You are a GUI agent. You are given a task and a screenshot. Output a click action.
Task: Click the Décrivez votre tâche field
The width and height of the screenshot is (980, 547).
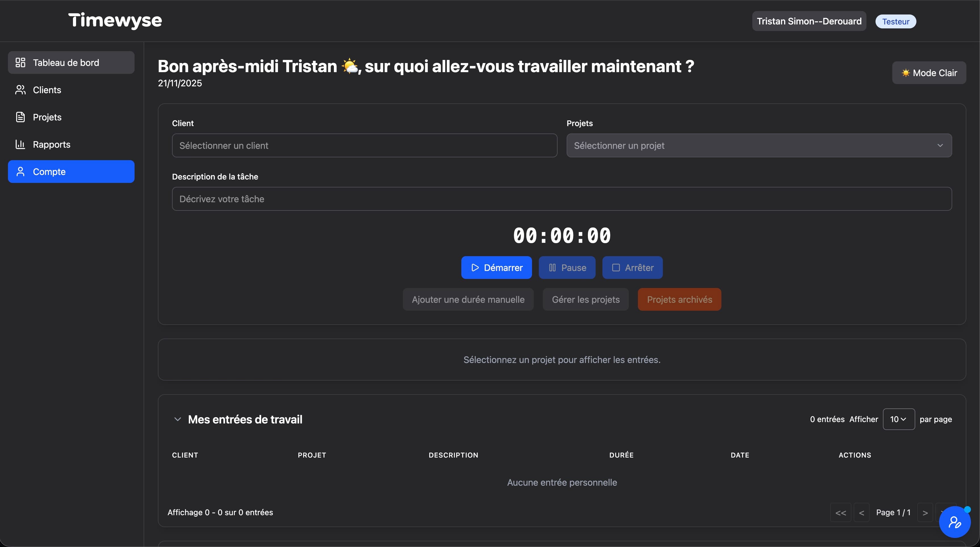tap(561, 199)
